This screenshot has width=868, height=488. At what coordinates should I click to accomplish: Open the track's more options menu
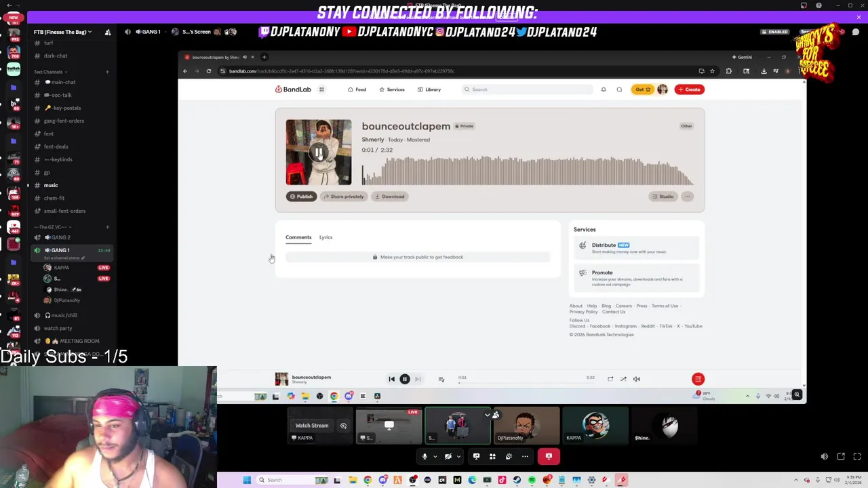point(688,197)
